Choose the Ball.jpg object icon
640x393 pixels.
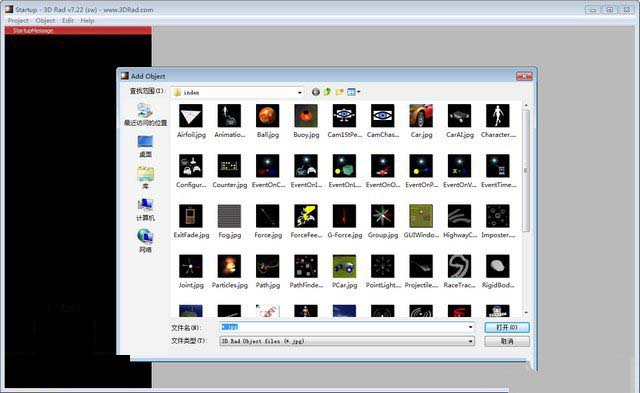267,116
